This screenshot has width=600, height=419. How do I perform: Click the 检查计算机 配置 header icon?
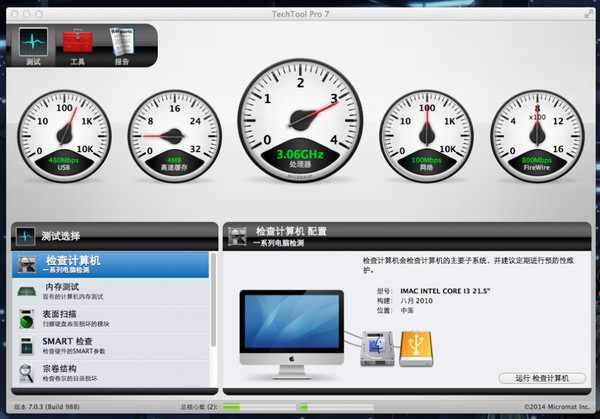(237, 236)
